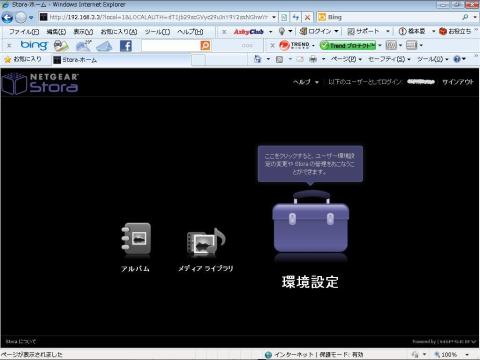This screenshot has width=480, height=360.
Task: Click the サインアウト sign-out link
Action: click(x=458, y=82)
